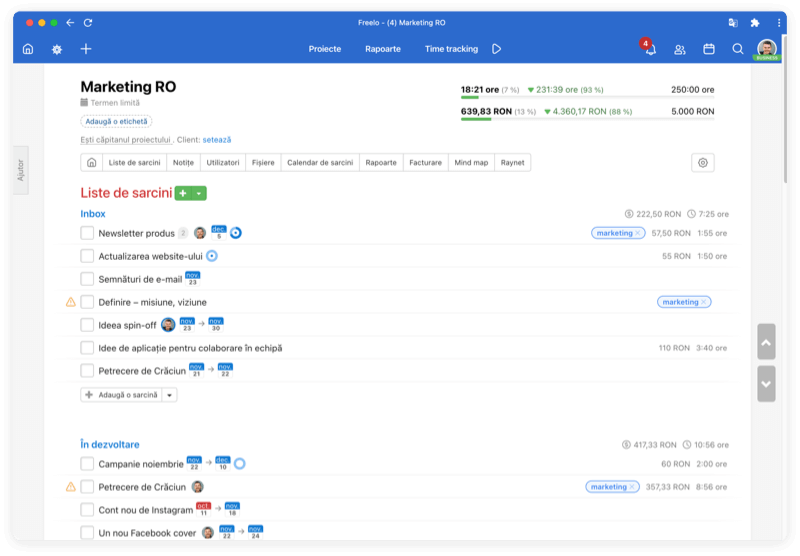Open the user avatar profile menu
This screenshot has height=556, width=800.
pos(767,48)
